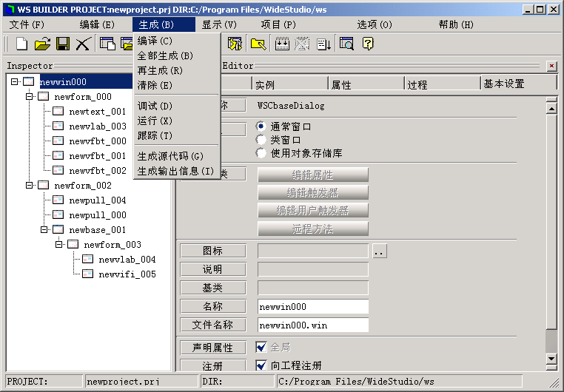Choose 运行(X) menu entry
This screenshot has width=564, height=392.
177,121
